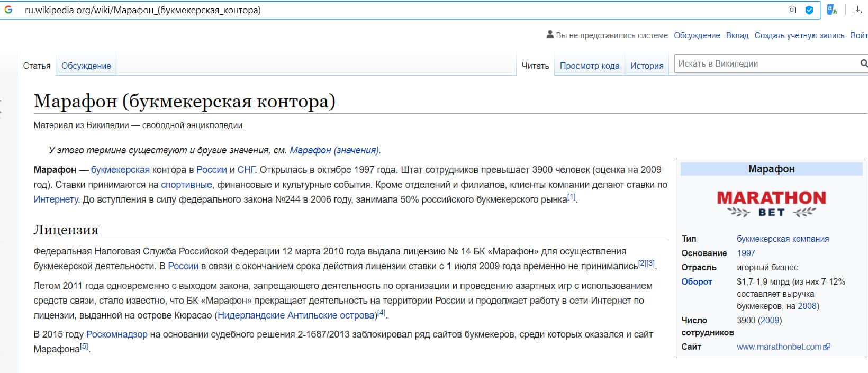The image size is (868, 373).
Task: Switch to the Обсуждение article tab
Action: point(86,66)
